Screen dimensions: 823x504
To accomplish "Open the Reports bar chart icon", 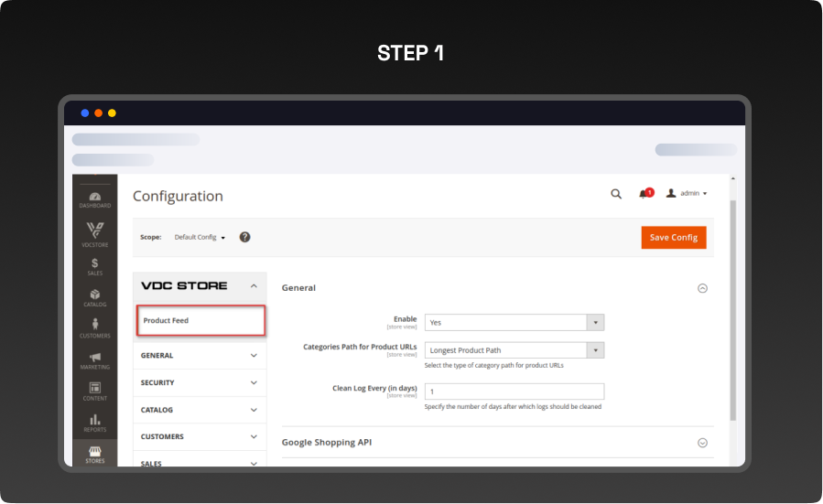I will [94, 421].
